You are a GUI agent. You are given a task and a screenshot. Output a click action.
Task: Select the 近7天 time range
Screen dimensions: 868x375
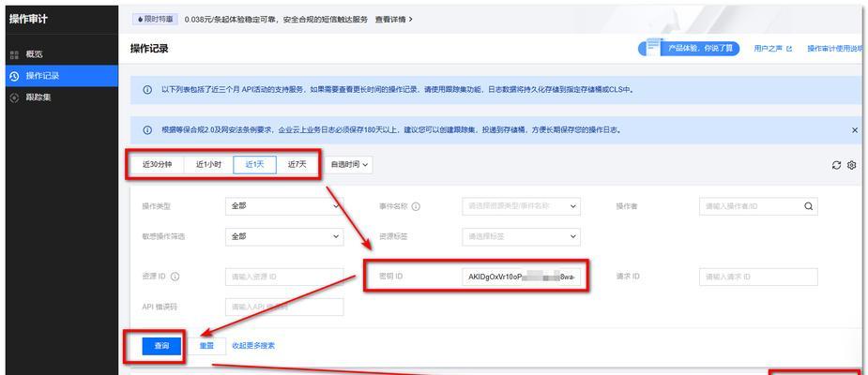(x=297, y=165)
